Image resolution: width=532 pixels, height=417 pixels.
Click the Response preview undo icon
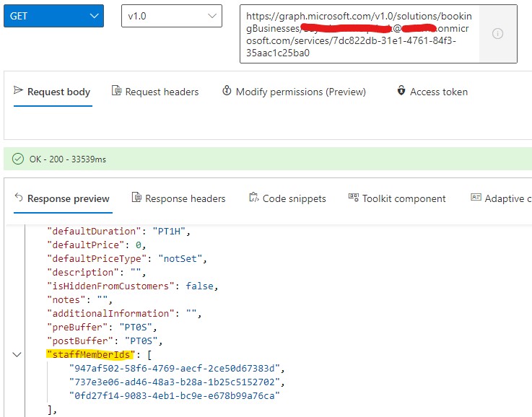coord(19,197)
